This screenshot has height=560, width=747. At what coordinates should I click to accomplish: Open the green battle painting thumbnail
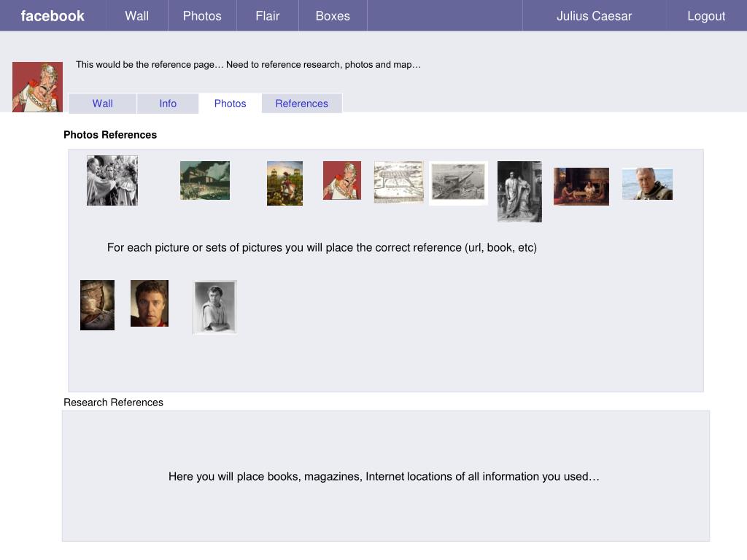coord(205,181)
